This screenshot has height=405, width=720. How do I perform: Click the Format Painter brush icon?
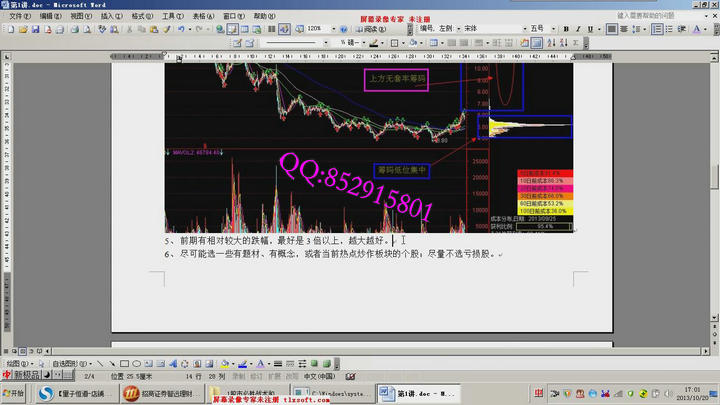[165, 29]
